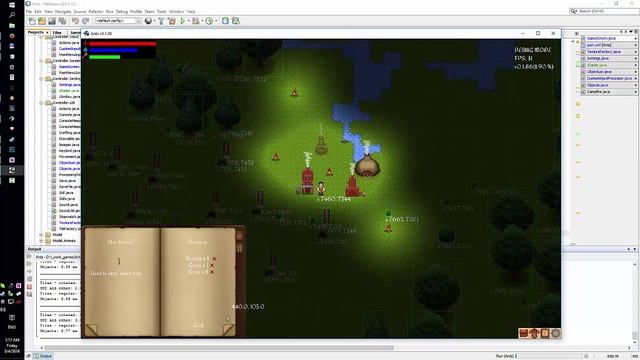Screen dimensions: 640x360
Task: Open the Windows Start menu
Action: pos(12,5)
